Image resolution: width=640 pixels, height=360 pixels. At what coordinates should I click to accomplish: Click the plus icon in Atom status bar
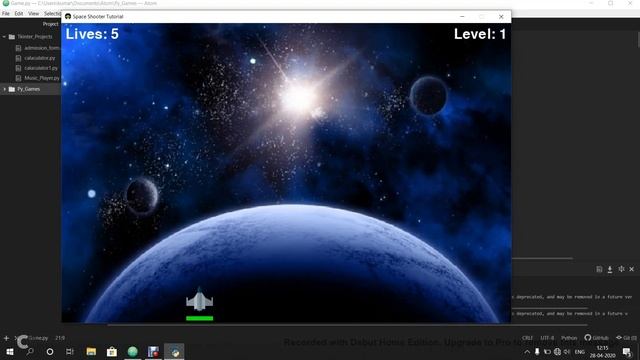coord(6,338)
